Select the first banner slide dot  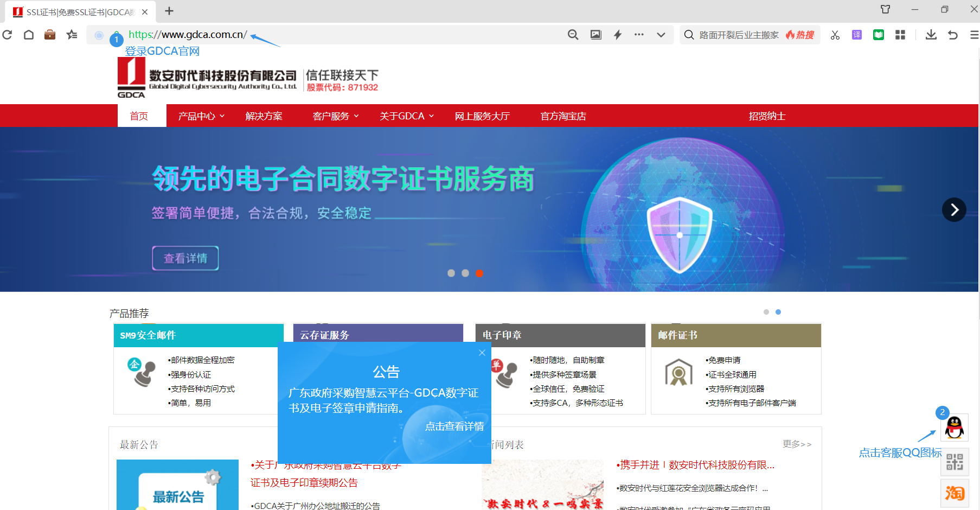[x=451, y=273]
